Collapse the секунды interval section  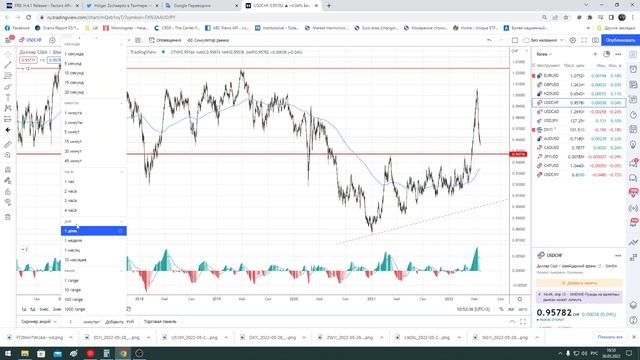tap(121, 44)
